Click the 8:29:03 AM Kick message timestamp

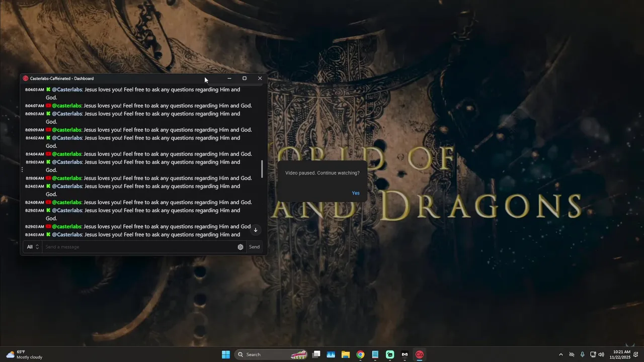(35, 211)
